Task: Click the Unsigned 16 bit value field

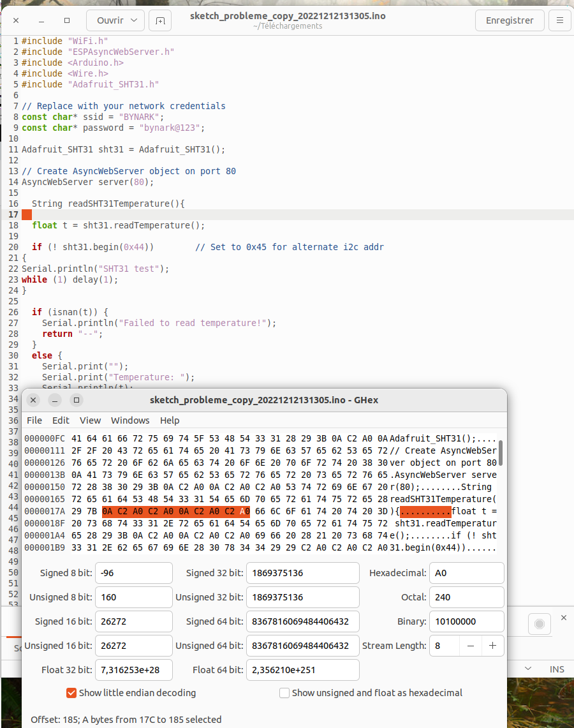Action: 134,645
